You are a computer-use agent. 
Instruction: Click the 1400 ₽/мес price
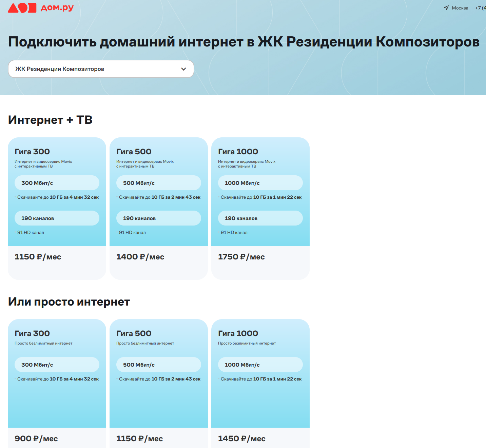(140, 257)
